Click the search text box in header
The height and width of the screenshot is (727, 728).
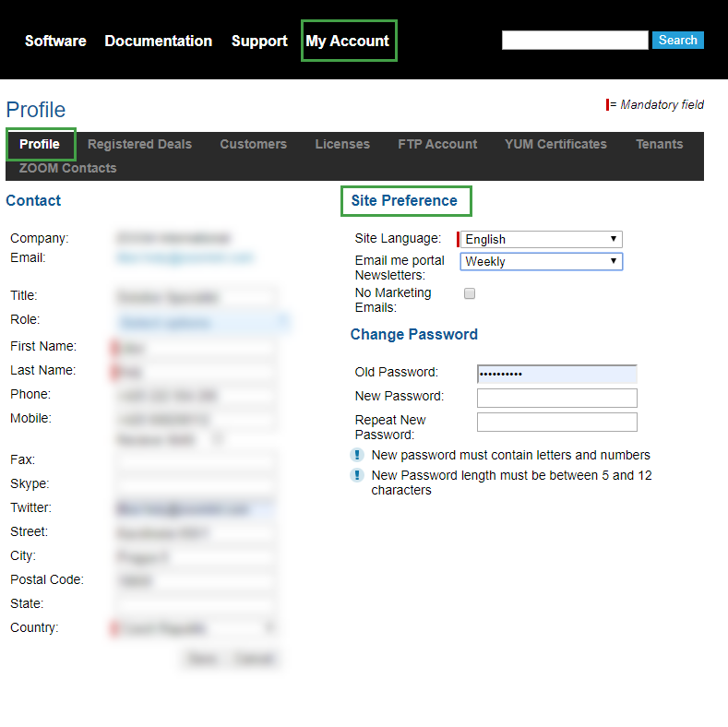tap(574, 41)
